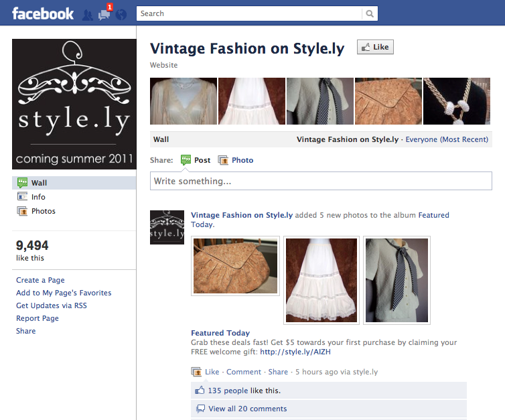The height and width of the screenshot is (420, 505).
Task: Click the 5 hours ago timestamp
Action: 317,372
